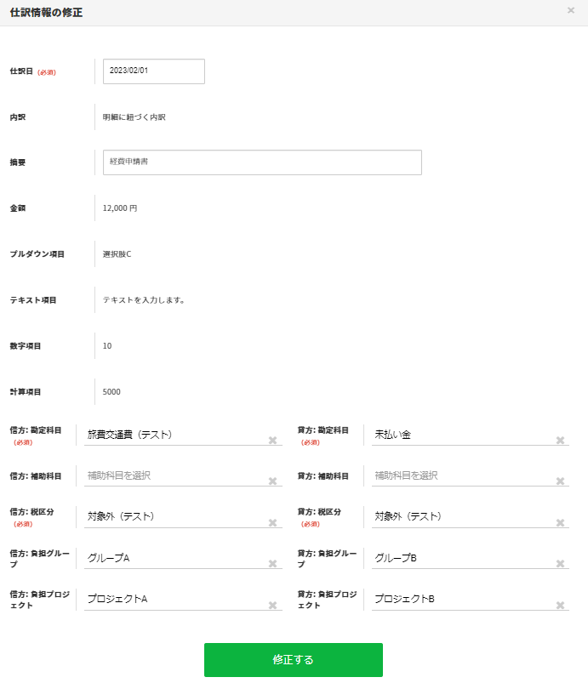The image size is (588, 700).
Task: Remove プロジェクトA using its x icon
Action: click(273, 606)
